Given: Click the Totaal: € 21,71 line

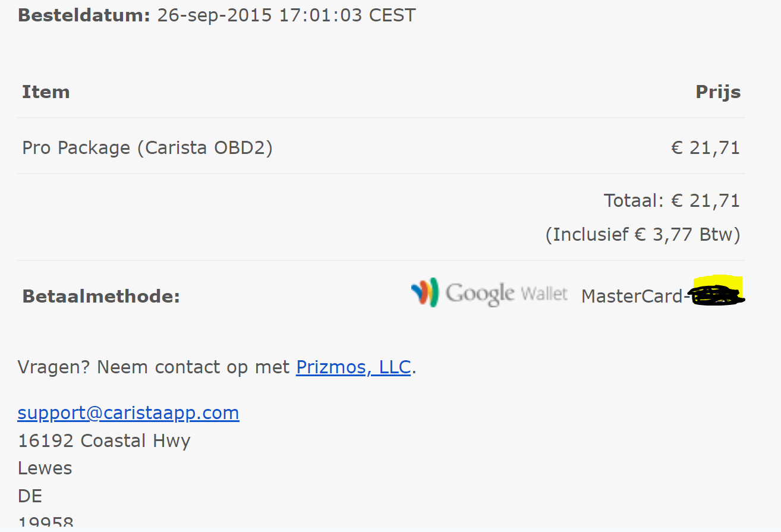Looking at the screenshot, I should point(672,200).
